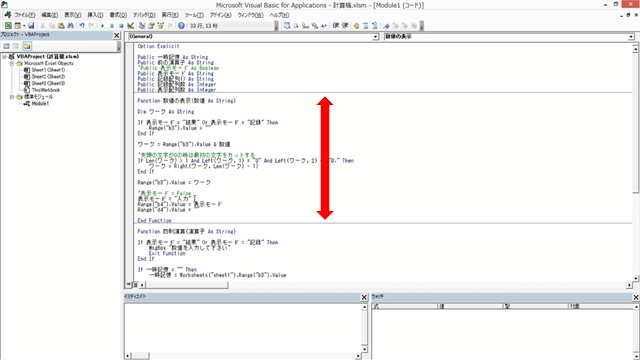Collapse the Microsoft Excel Objects folder
The image size is (640, 360).
coord(12,63)
